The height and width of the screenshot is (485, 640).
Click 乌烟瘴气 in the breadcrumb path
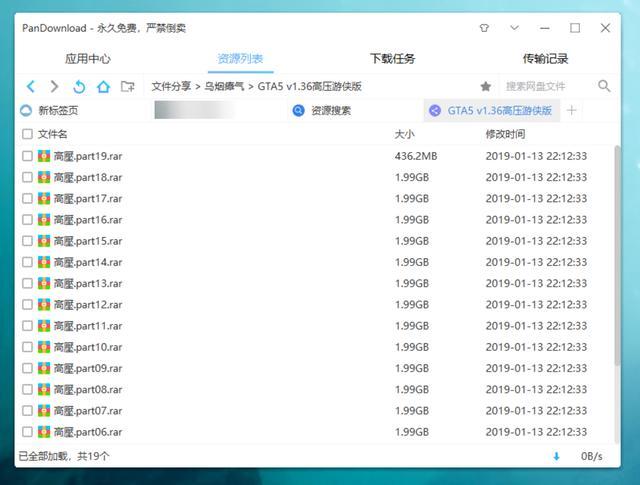[x=224, y=87]
